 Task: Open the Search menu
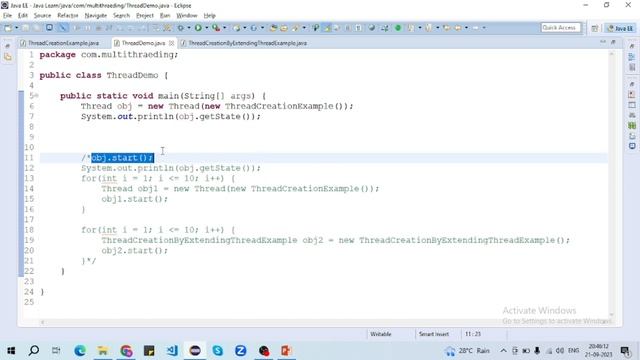121,16
